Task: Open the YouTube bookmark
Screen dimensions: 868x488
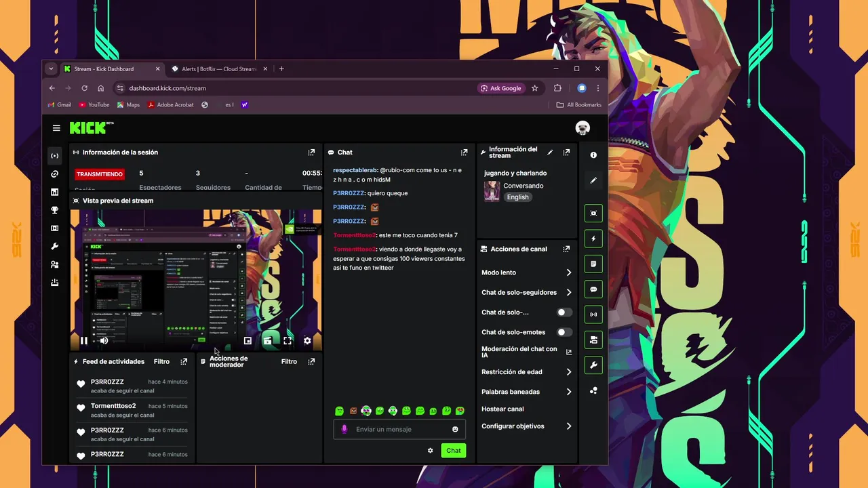Action: coord(94,105)
